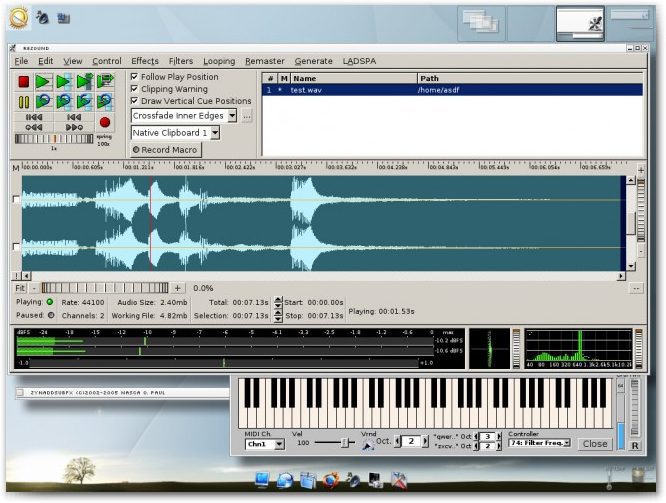Click the red Stop playback button
The height and width of the screenshot is (503, 666).
click(x=23, y=81)
